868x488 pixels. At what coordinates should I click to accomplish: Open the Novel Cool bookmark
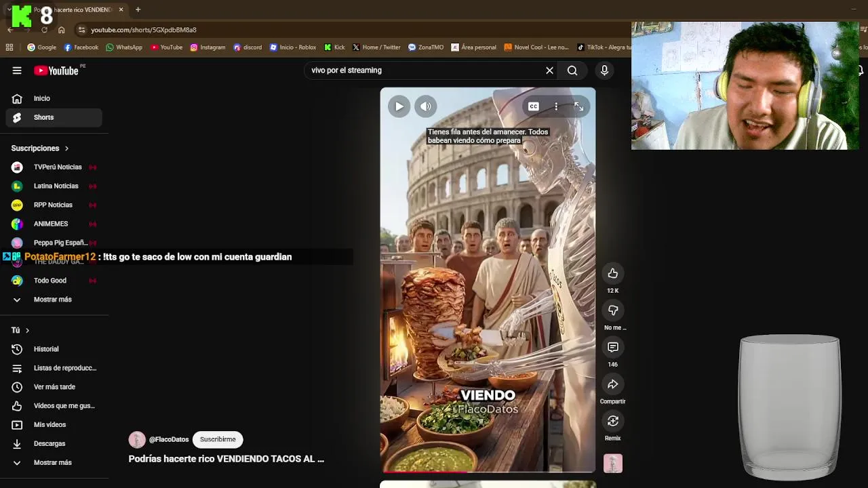(x=536, y=47)
